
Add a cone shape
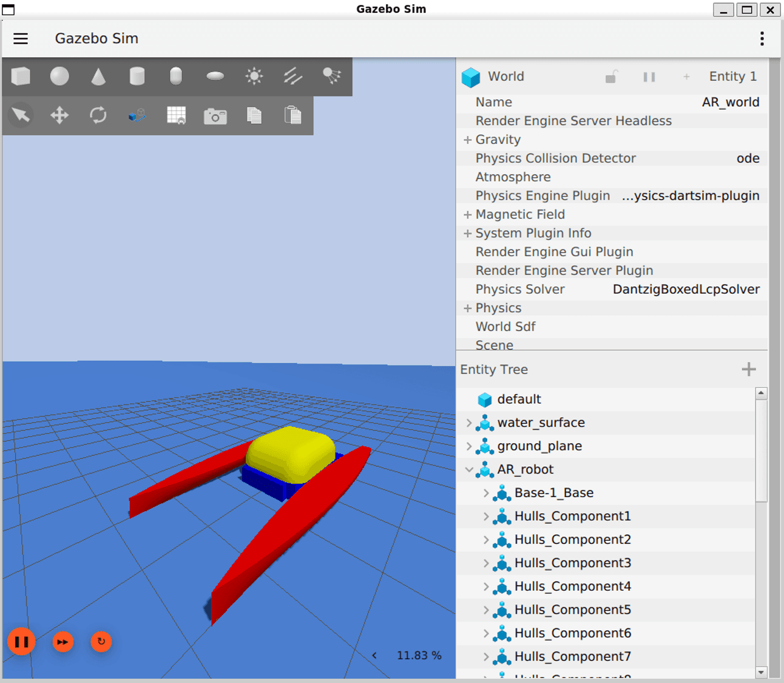click(98, 76)
